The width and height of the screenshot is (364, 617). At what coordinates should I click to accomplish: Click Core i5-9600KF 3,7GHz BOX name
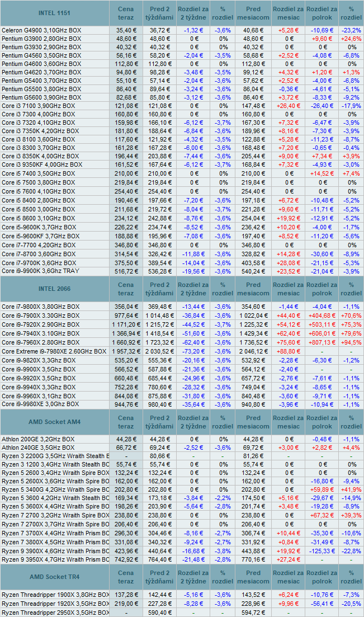pos(40,236)
